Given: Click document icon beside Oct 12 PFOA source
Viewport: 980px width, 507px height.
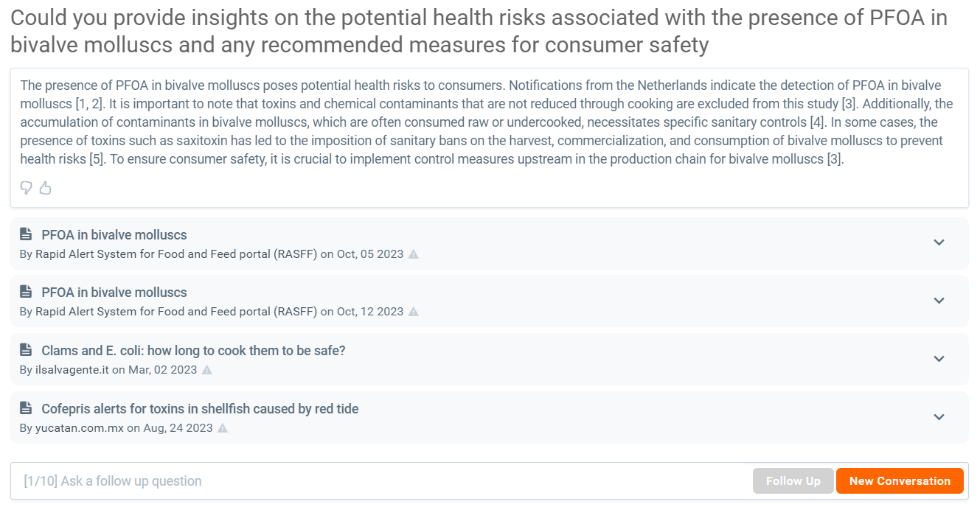Looking at the screenshot, I should (x=26, y=292).
